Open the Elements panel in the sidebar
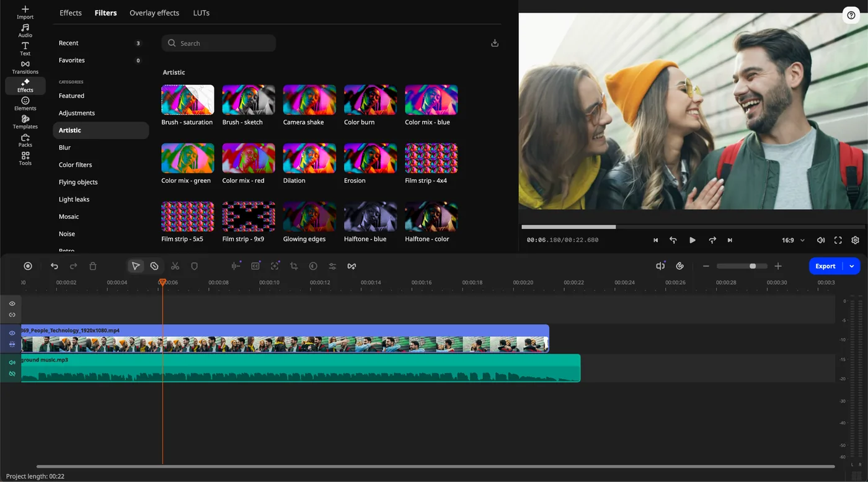This screenshot has height=482, width=868. point(25,104)
